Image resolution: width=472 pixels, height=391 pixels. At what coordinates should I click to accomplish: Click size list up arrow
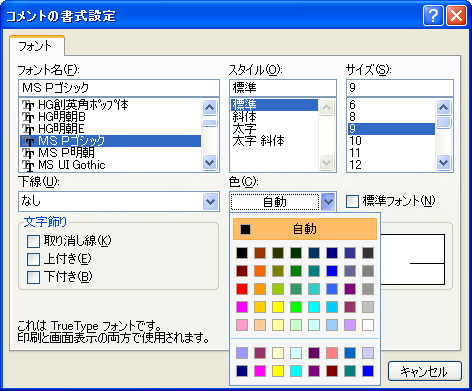tap(444, 107)
